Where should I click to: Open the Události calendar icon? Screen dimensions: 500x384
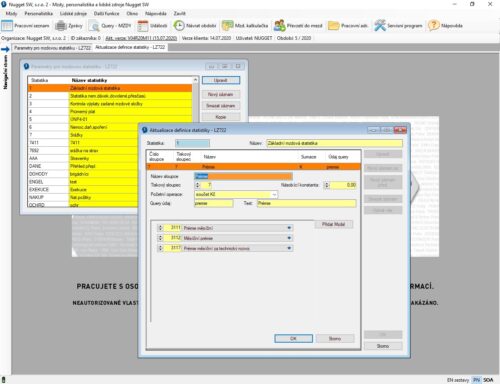[143, 26]
